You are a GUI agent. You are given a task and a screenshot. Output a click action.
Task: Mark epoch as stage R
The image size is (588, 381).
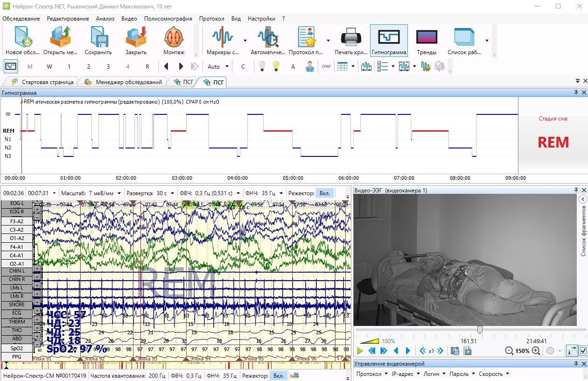pos(147,67)
